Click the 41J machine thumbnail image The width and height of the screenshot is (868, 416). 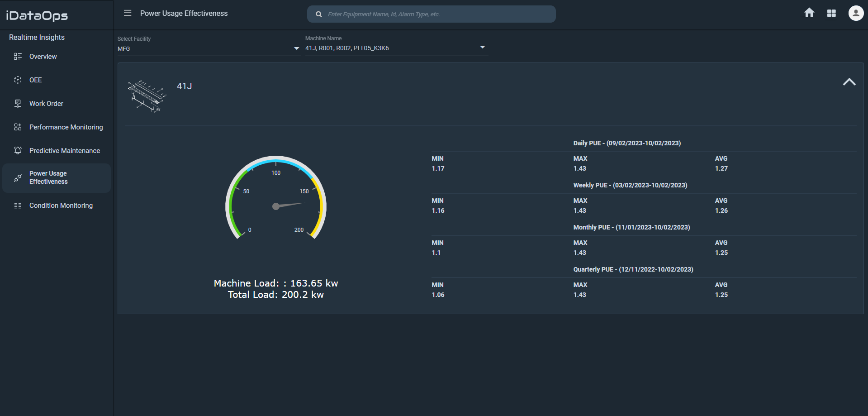[147, 96]
